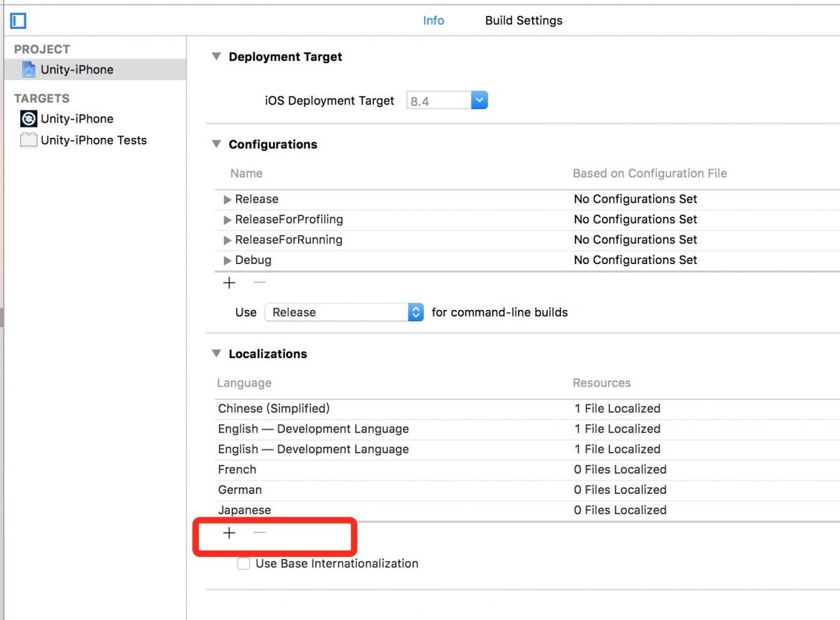
Task: Expand the Release configuration row
Action: (x=228, y=200)
